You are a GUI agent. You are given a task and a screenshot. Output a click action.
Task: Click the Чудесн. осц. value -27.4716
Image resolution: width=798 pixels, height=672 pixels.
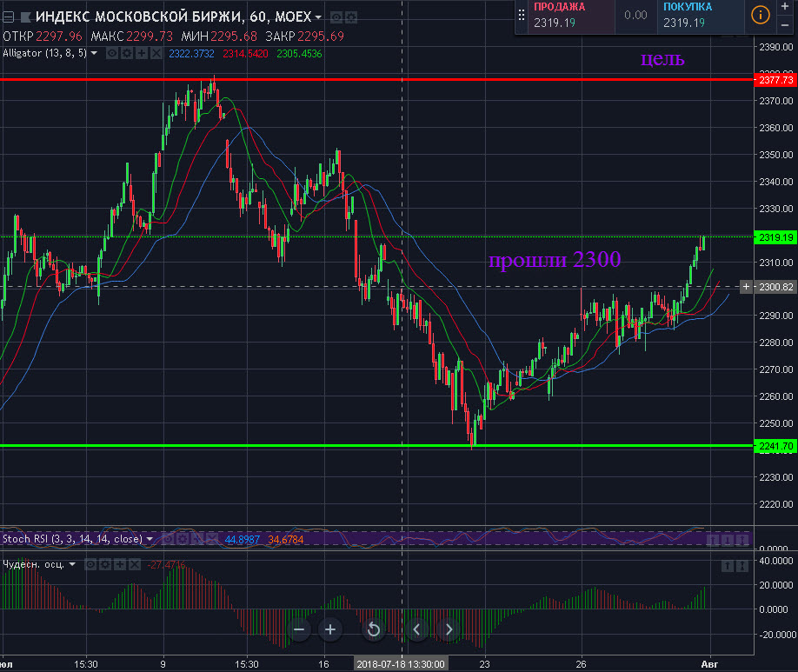tap(166, 564)
